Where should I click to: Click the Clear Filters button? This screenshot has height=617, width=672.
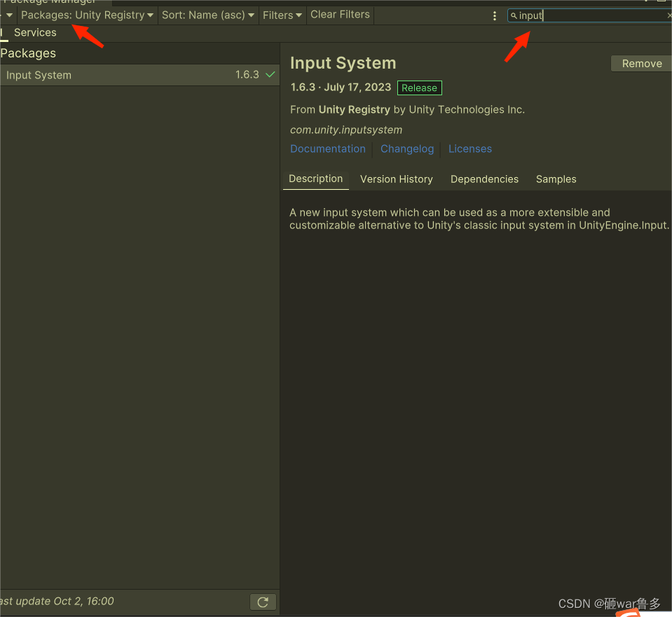[x=340, y=15]
